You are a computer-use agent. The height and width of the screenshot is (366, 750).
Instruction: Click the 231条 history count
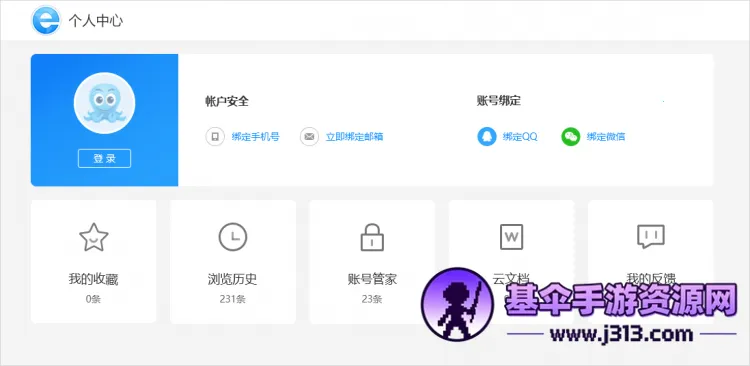point(232,299)
